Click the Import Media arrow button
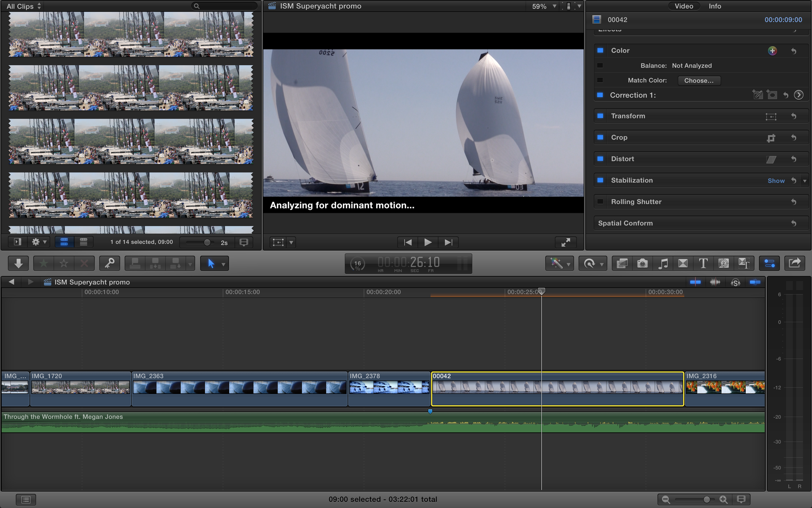Viewport: 812px width, 508px height. coord(19,263)
